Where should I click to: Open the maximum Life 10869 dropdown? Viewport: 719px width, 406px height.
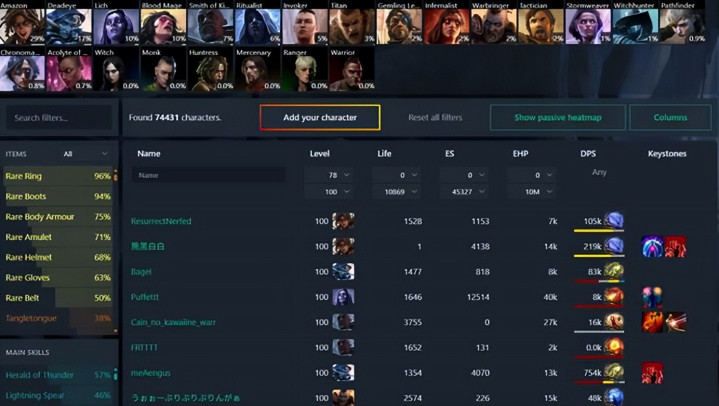(x=396, y=191)
